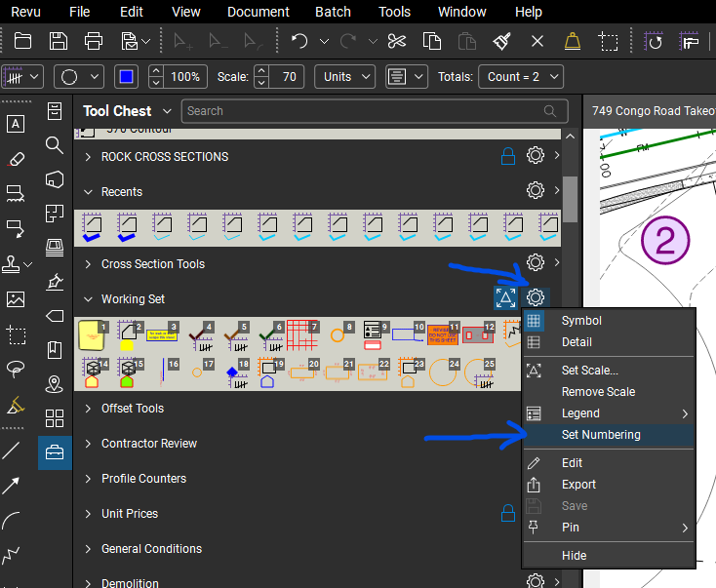Open the Thumbnails grid panel icon
Screen dimensions: 716x588
pos(55,418)
